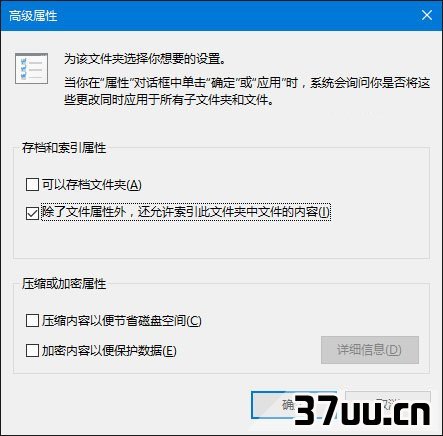The image size is (443, 436).
Task: Click the 高级属性 title bar text
Action: [x=33, y=16]
